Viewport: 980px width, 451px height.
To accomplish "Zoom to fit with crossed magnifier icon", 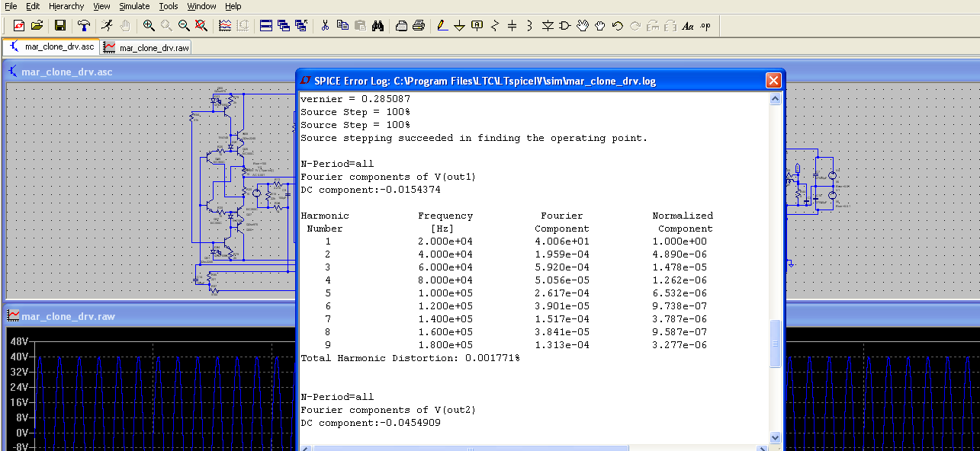I will 201,25.
